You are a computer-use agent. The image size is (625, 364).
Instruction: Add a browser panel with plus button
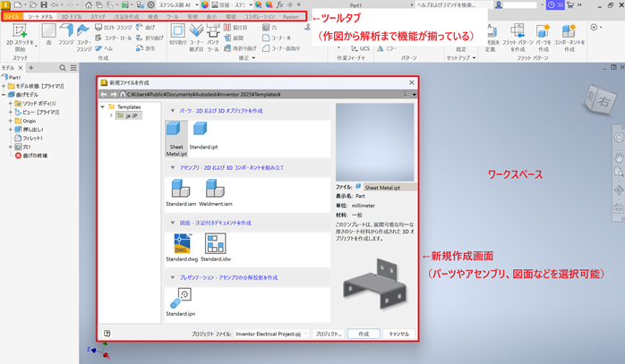[31, 68]
